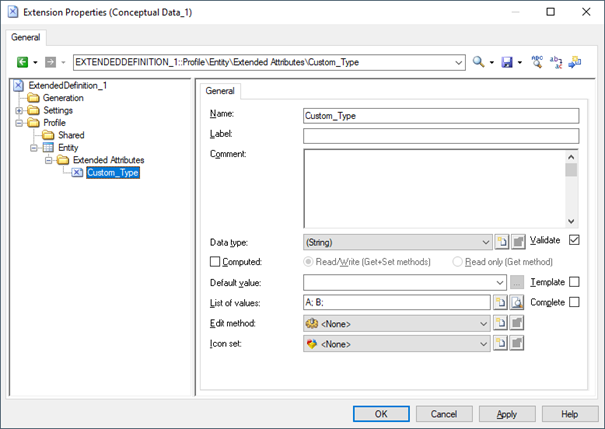605x429 pixels.
Task: Select the General tab in right panel
Action: 220,91
